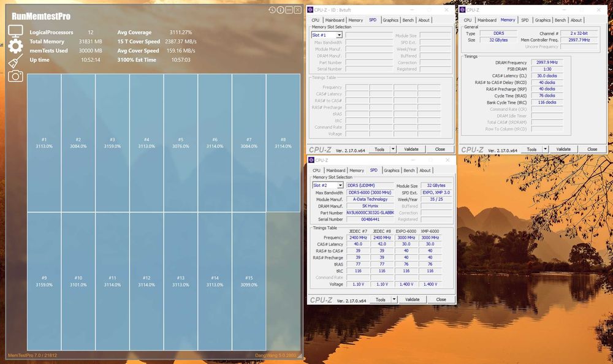Click Tools button in CPU-Z Memory window
613x364 pixels.
coord(531,149)
